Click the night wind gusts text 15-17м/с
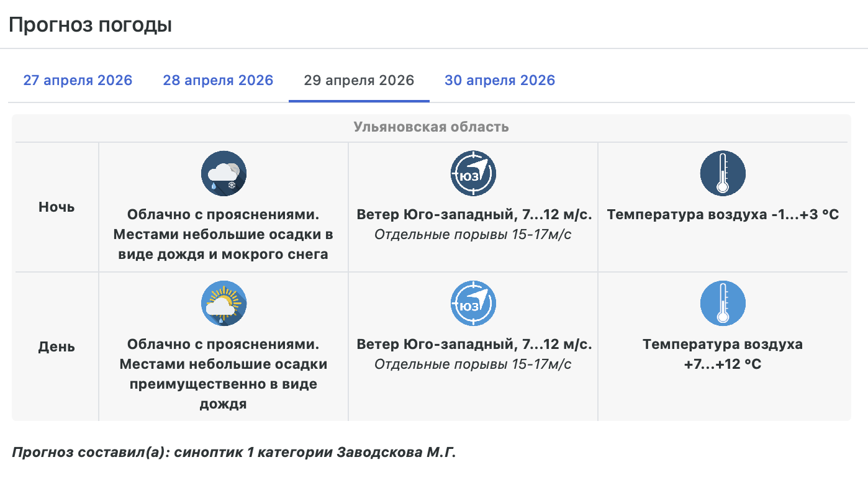The width and height of the screenshot is (868, 493). point(473,234)
